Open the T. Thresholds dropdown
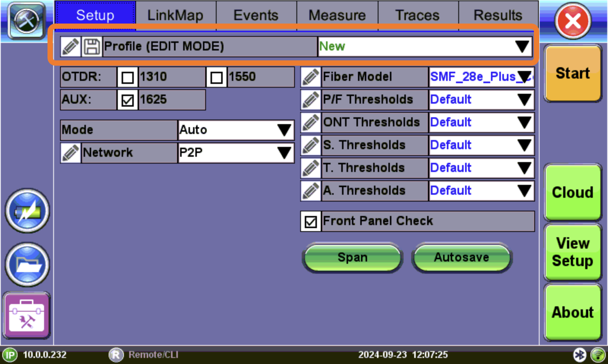 (x=481, y=168)
